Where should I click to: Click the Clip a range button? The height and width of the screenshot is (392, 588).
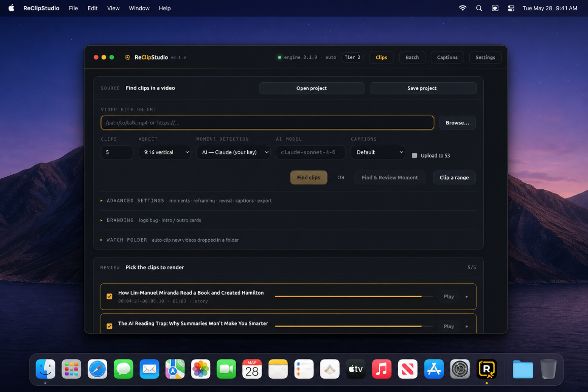point(454,177)
